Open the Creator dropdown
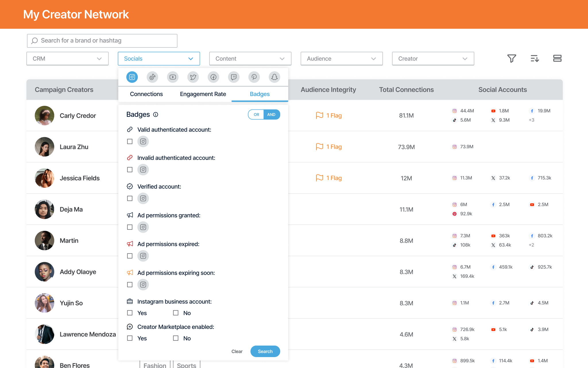Viewport: 588px width, 368px height. click(x=433, y=59)
